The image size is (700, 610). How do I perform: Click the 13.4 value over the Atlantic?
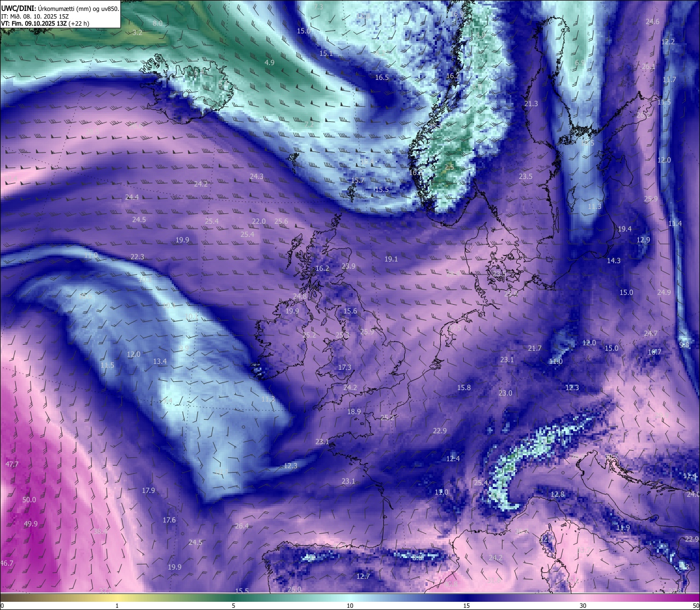(160, 362)
